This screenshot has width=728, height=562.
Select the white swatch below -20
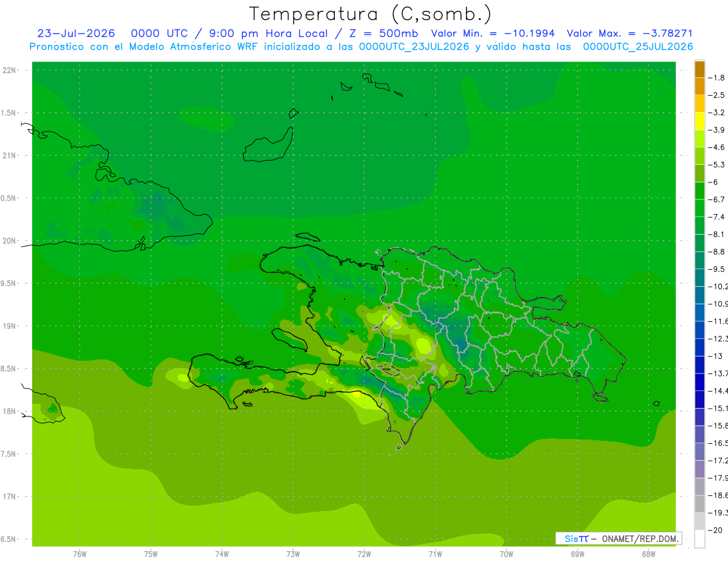coord(699,538)
